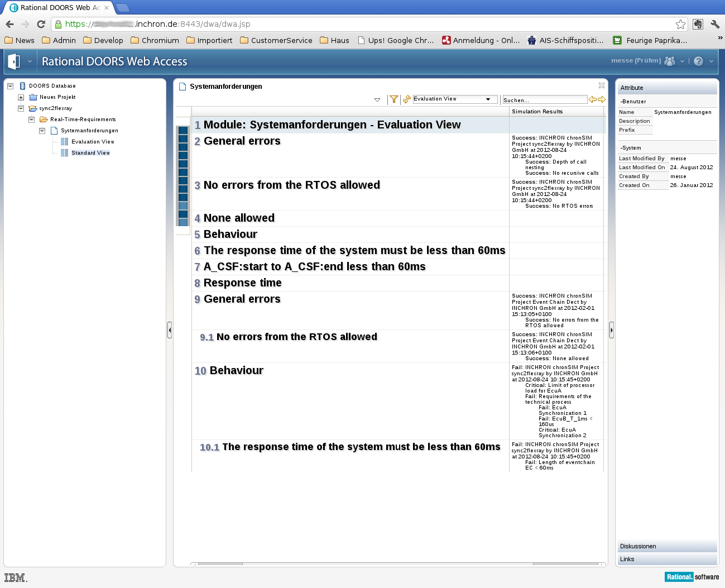Image resolution: width=725 pixels, height=588 pixels.
Task: Click the horizontal scrollbar under the module
Action: click(x=398, y=564)
